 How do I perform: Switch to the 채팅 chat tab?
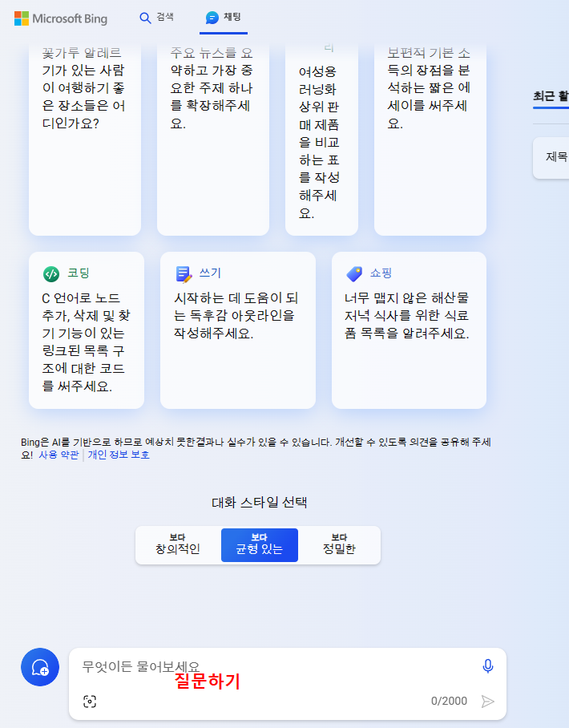point(224,18)
